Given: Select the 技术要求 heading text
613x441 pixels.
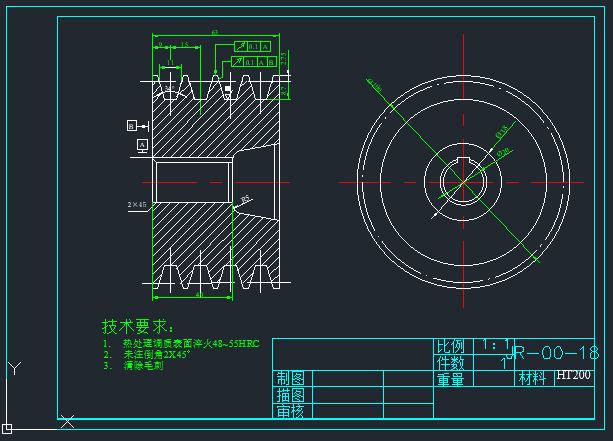Looking at the screenshot, I should (x=138, y=326).
